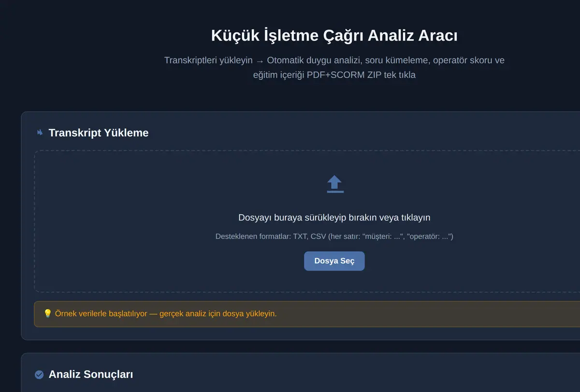Click the notice "Örnek verilerle başlatılıyor"
This screenshot has height=392, width=580.
click(x=166, y=314)
